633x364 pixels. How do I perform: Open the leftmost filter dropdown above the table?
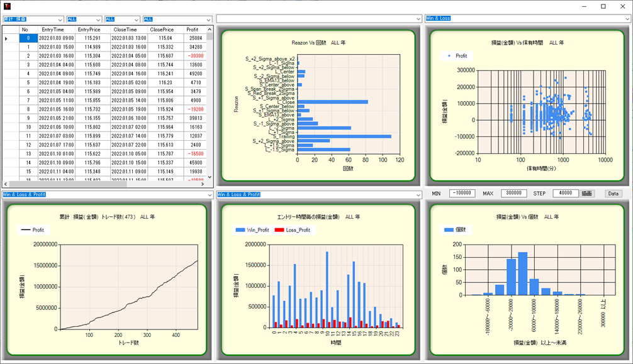coord(60,19)
